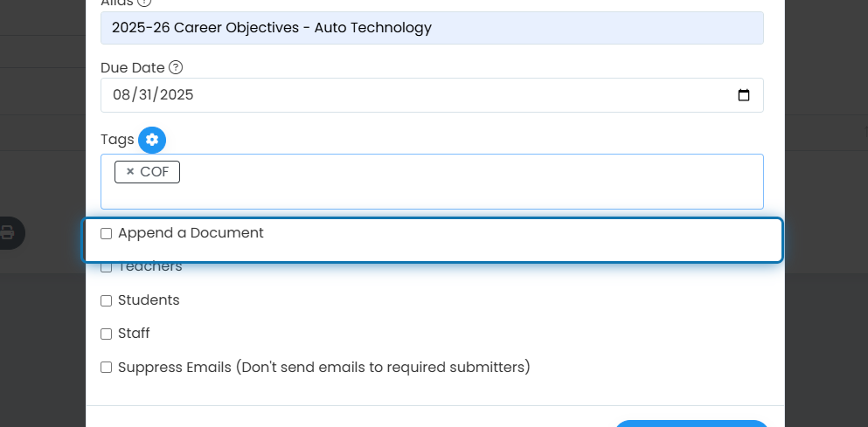Click the printer icon at the left edge
Screen dimensions: 868x427
click(7, 232)
